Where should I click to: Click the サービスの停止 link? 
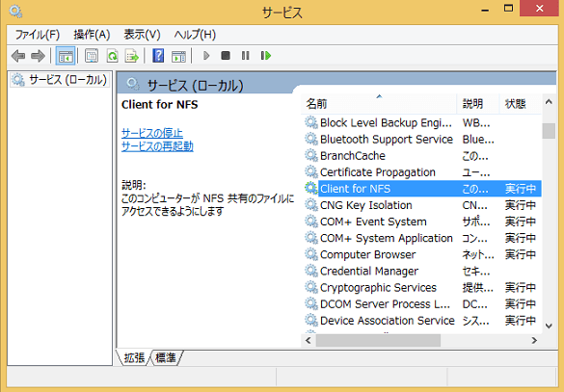click(x=152, y=133)
